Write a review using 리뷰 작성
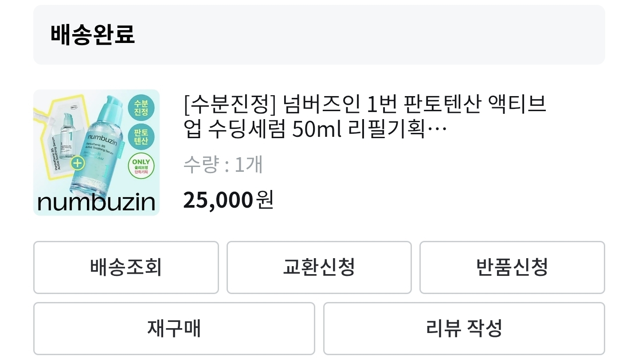 [x=464, y=329]
